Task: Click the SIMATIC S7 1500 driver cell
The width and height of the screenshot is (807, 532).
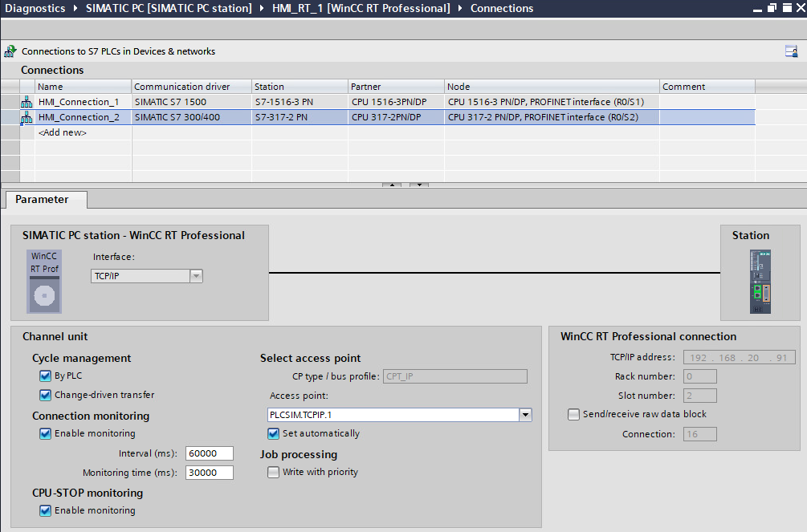Action: [191, 102]
